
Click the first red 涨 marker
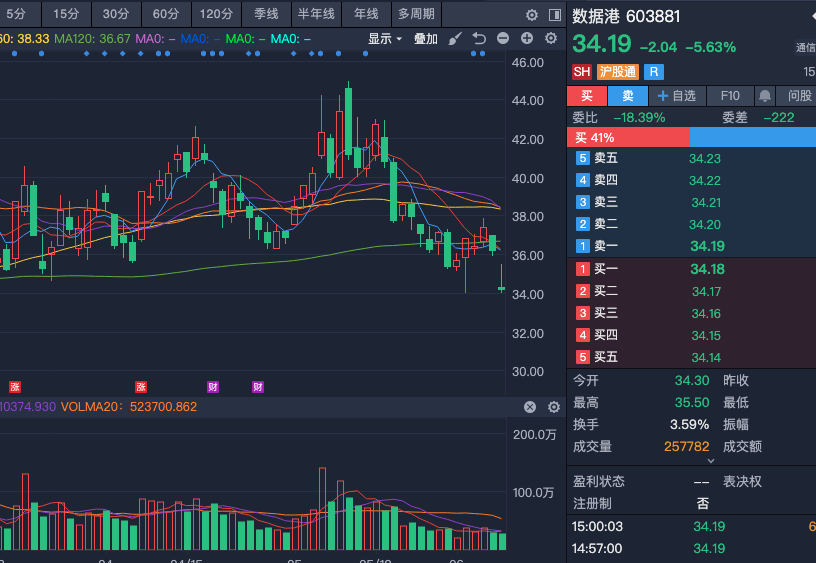tap(15, 387)
